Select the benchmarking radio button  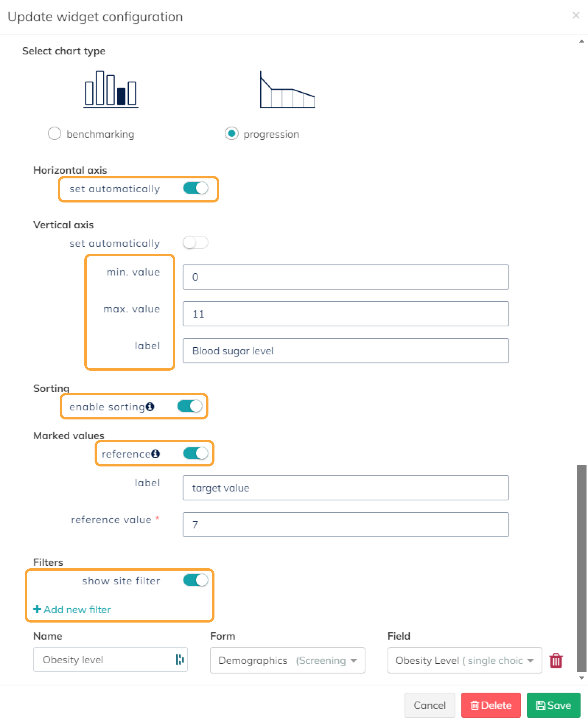pyautogui.click(x=55, y=133)
